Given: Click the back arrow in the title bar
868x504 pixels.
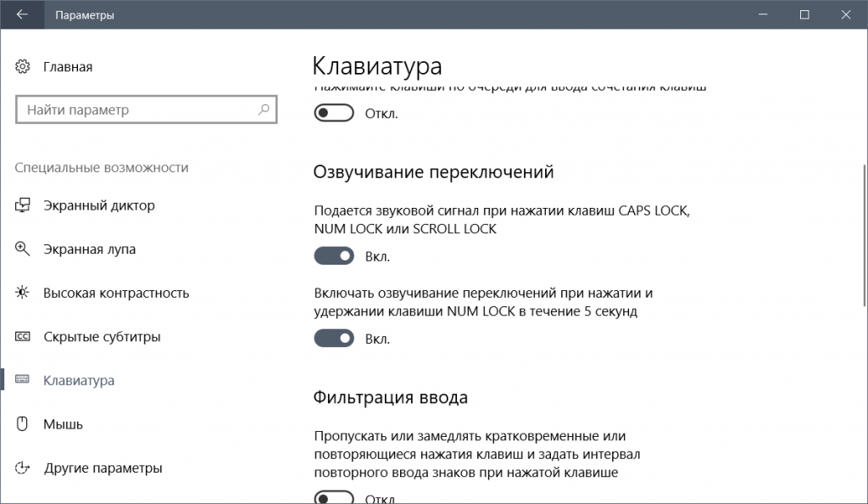Looking at the screenshot, I should 22,15.
